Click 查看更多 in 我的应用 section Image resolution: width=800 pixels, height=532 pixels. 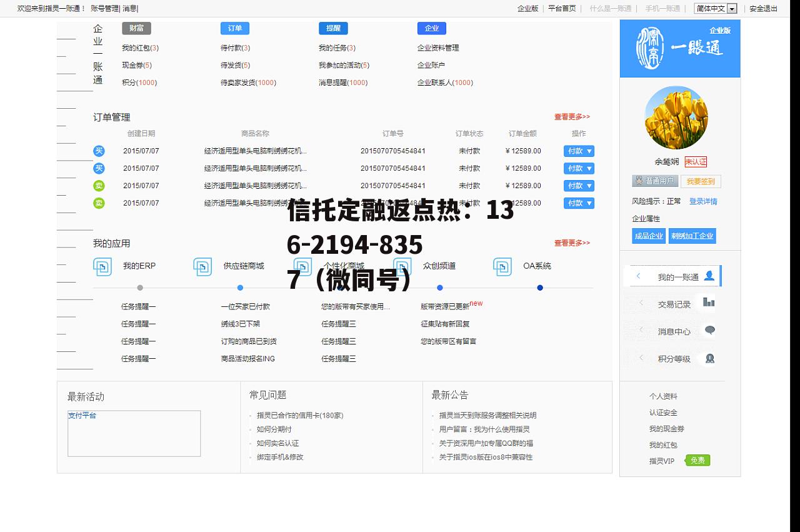coord(572,243)
